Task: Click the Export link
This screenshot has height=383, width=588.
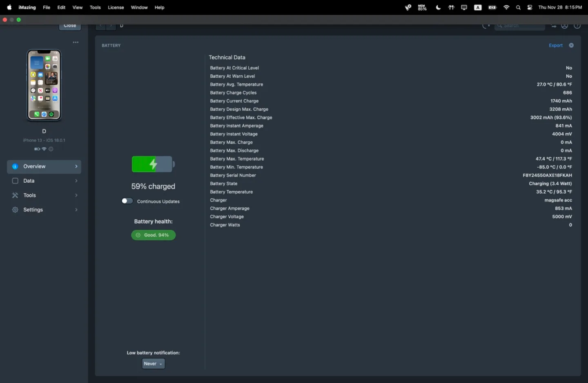Action: pyautogui.click(x=555, y=45)
